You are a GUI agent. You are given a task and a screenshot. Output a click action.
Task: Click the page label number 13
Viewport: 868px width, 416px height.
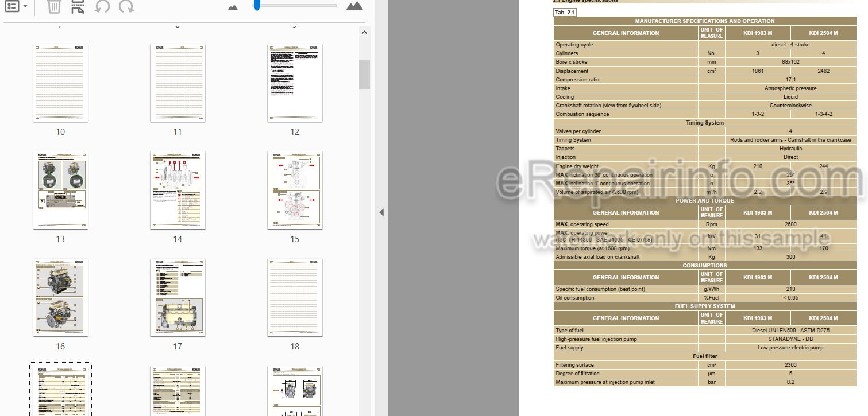pyautogui.click(x=60, y=239)
